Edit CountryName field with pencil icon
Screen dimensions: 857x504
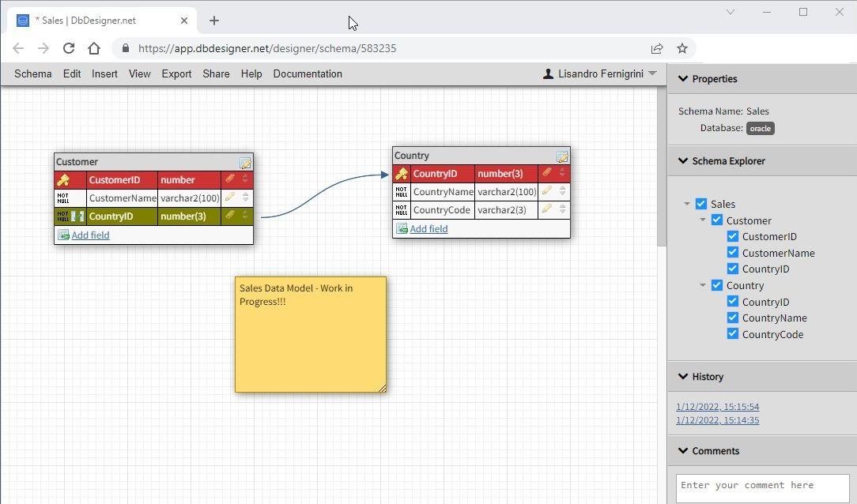546,190
